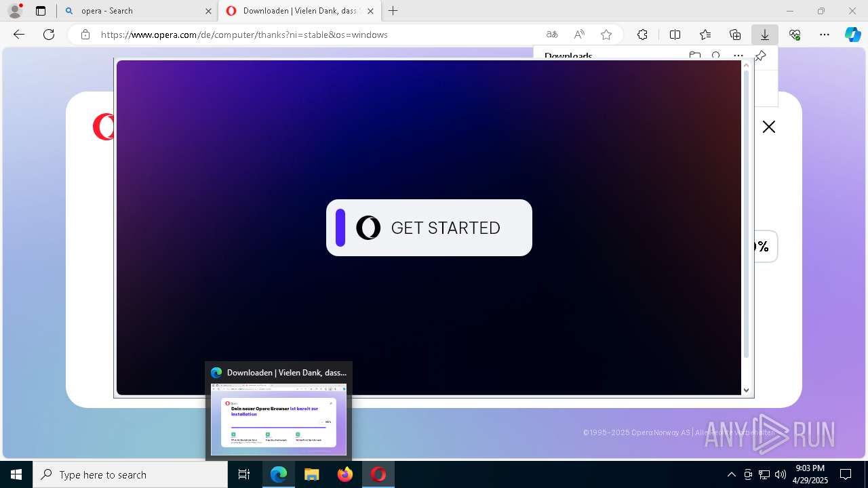The height and width of the screenshot is (488, 868).
Task: Open the Favorites list
Action: [x=705, y=35]
